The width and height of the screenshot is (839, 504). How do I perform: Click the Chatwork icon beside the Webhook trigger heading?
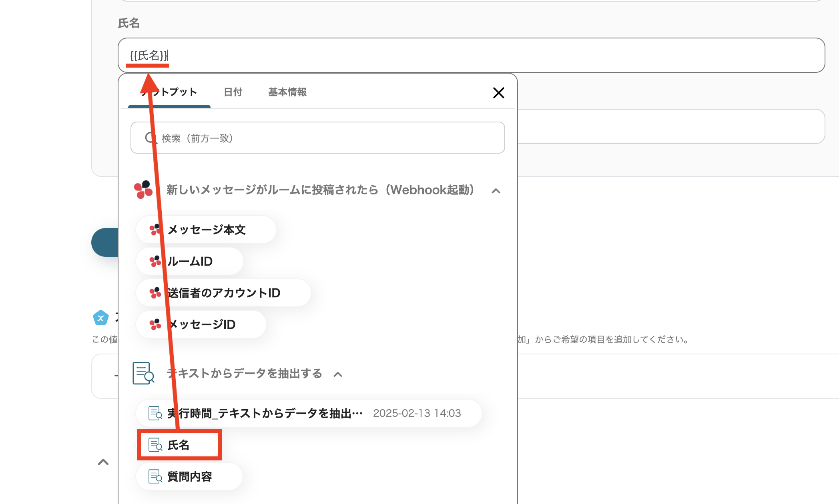[x=143, y=190]
